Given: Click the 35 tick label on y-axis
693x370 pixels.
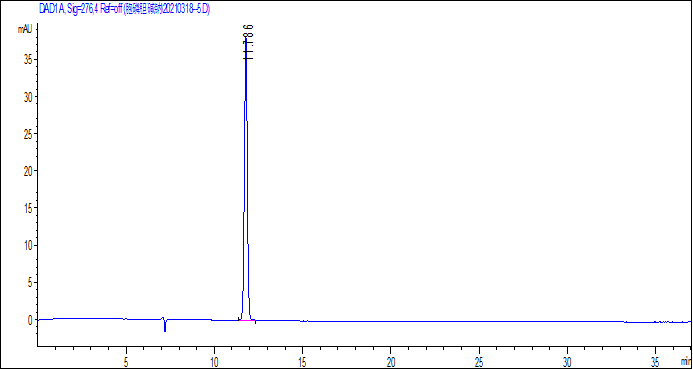Looking at the screenshot, I should point(26,60).
